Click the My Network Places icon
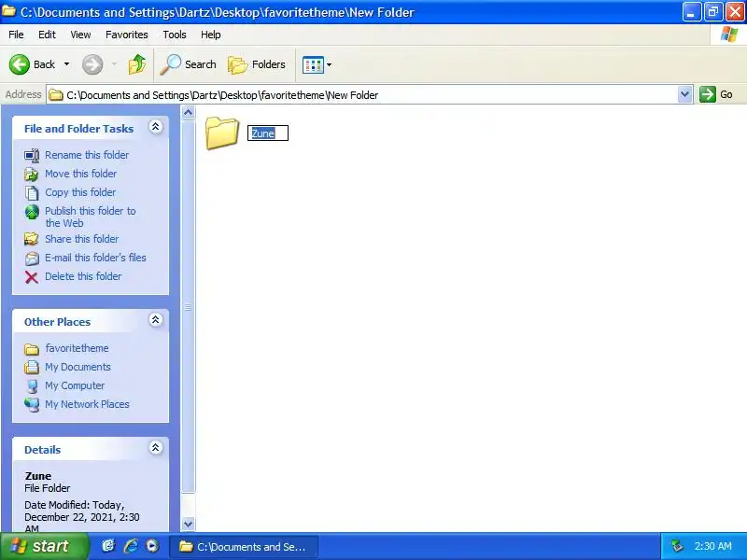The width and height of the screenshot is (747, 560). tap(32, 405)
